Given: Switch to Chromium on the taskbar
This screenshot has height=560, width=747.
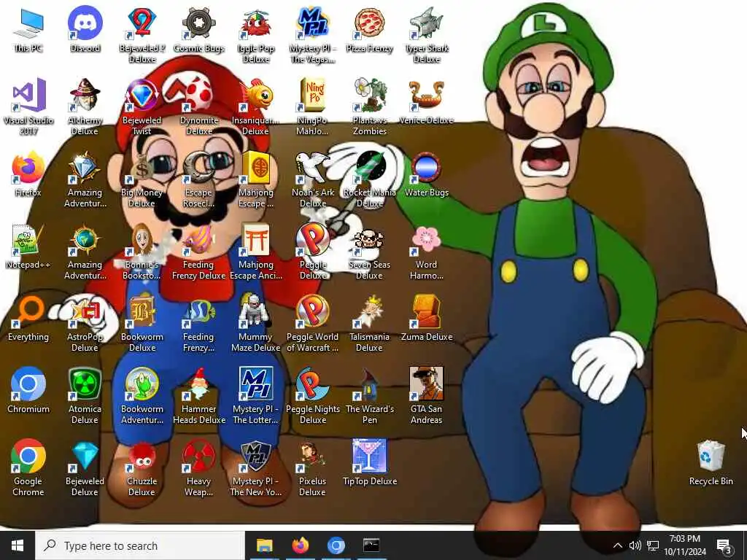Looking at the screenshot, I should pos(336,545).
